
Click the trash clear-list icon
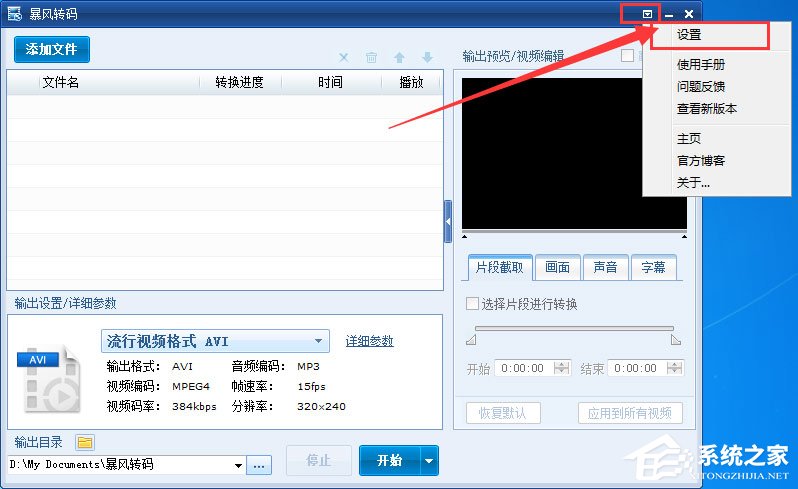[x=371, y=58]
